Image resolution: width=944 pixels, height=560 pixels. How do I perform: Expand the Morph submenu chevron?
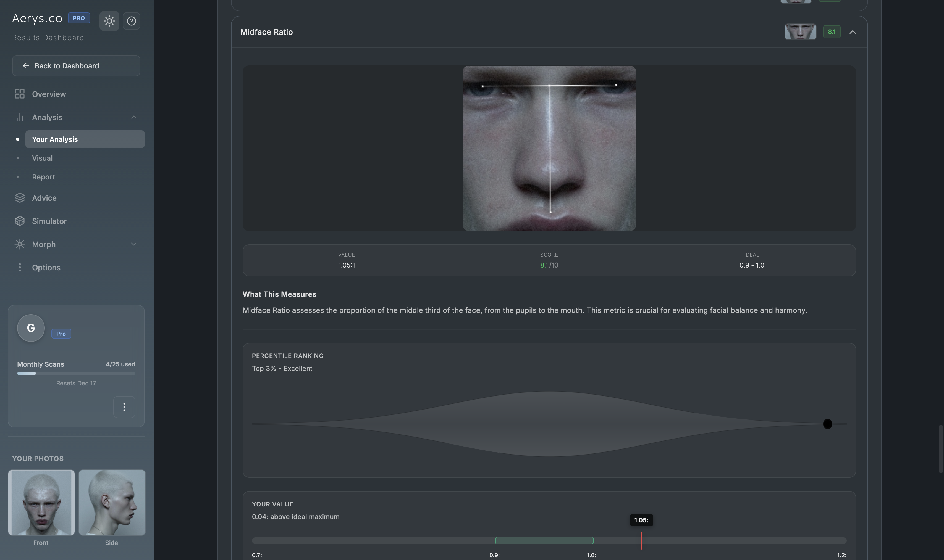(134, 244)
